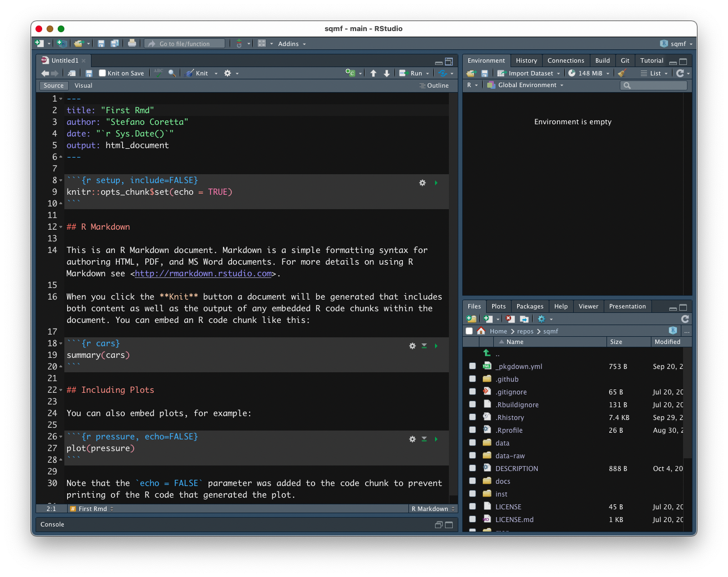The image size is (728, 577).
Task: Select the .gitignore file checkbox
Action: 472,392
